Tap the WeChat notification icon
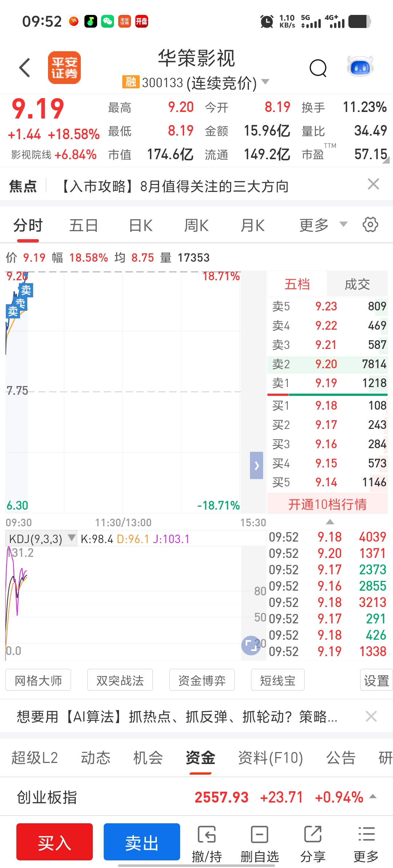 click(x=108, y=21)
